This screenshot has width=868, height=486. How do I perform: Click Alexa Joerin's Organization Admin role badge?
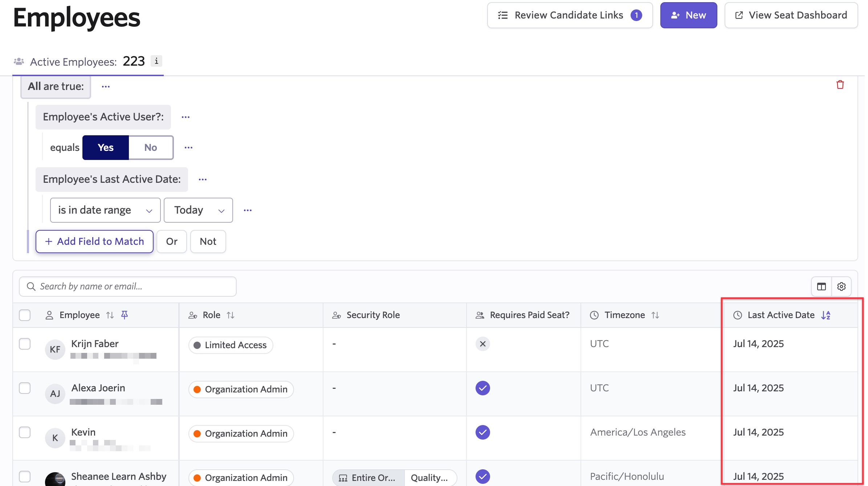(241, 390)
